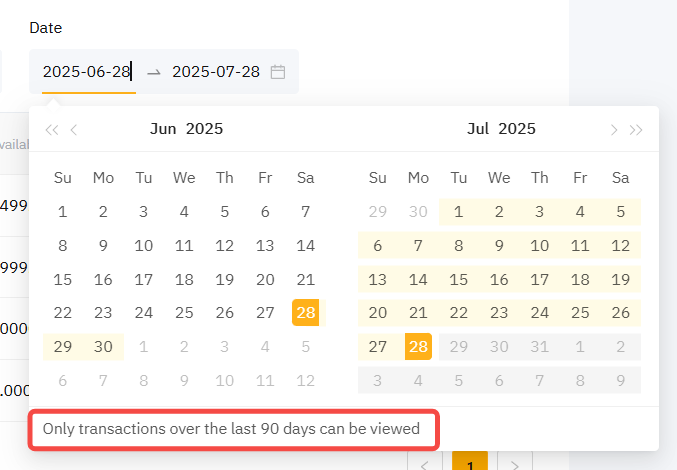Jump to next year with double-right arrows

(636, 129)
